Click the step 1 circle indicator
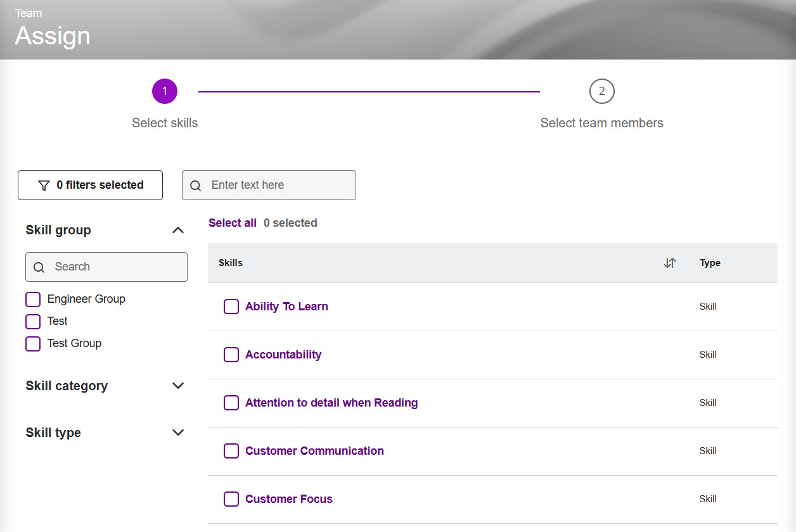The height and width of the screenshot is (532, 796). coord(164,91)
